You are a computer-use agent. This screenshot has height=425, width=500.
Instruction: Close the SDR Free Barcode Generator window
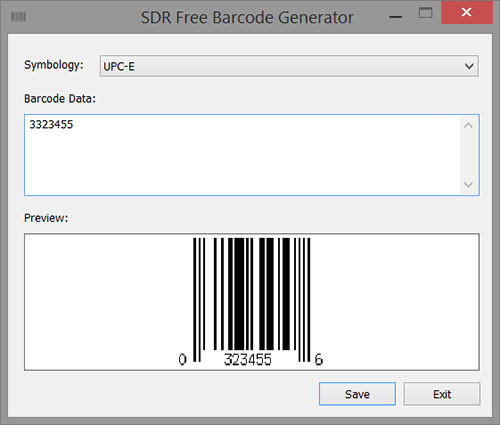click(x=467, y=12)
